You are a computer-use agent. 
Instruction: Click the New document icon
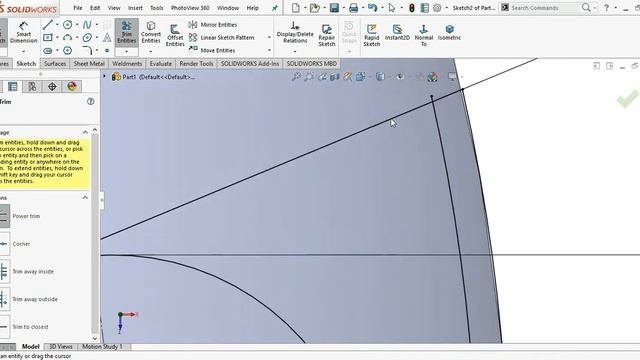pos(296,8)
